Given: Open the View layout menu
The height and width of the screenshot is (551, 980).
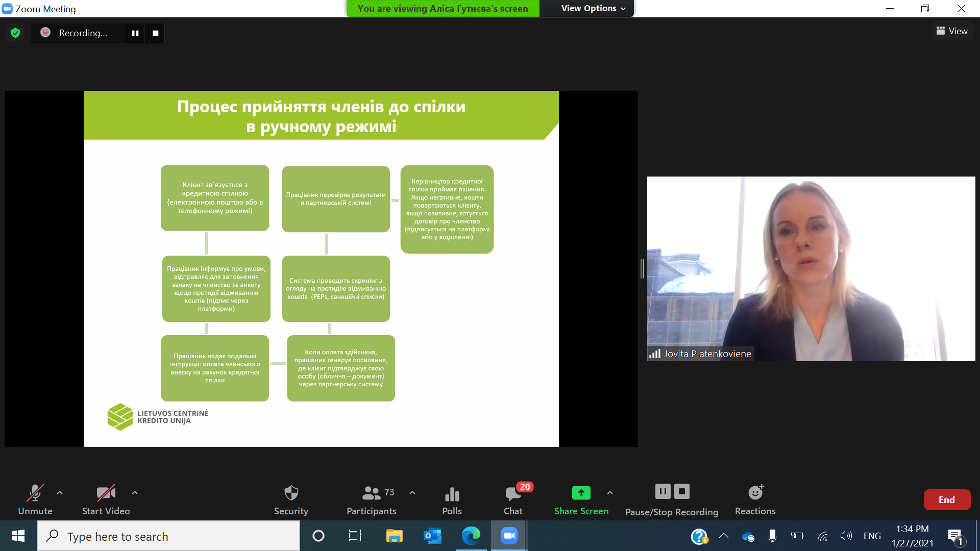Looking at the screenshot, I should click(x=952, y=31).
